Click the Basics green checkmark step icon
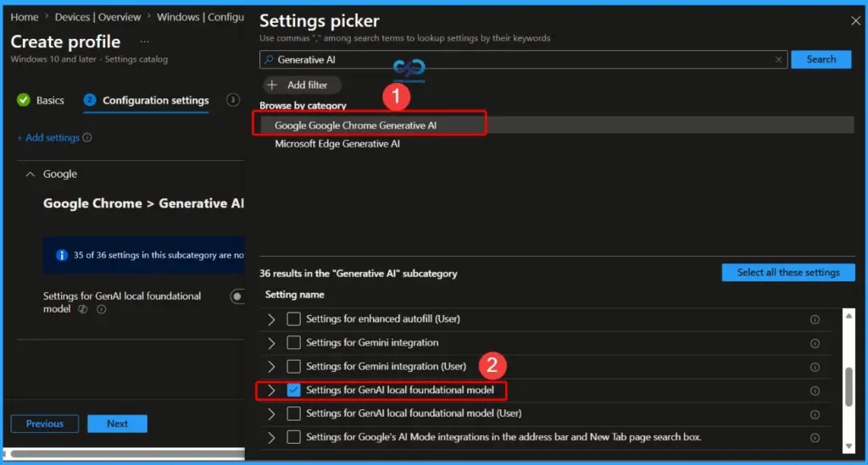The image size is (868, 465). (23, 100)
